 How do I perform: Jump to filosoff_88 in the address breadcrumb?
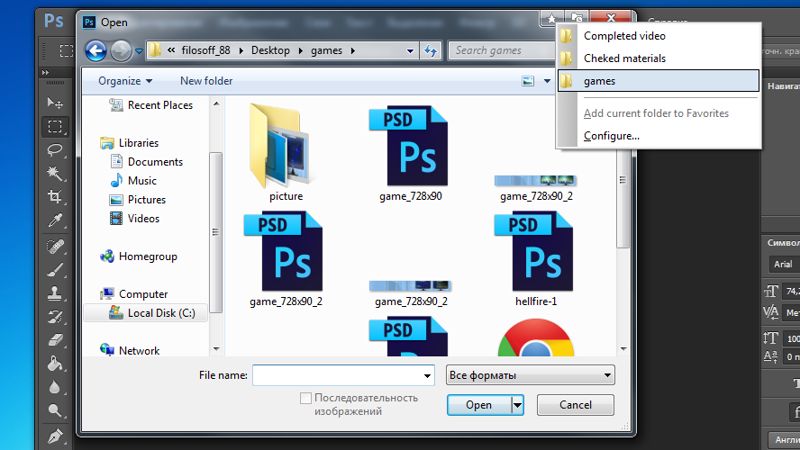(206, 51)
